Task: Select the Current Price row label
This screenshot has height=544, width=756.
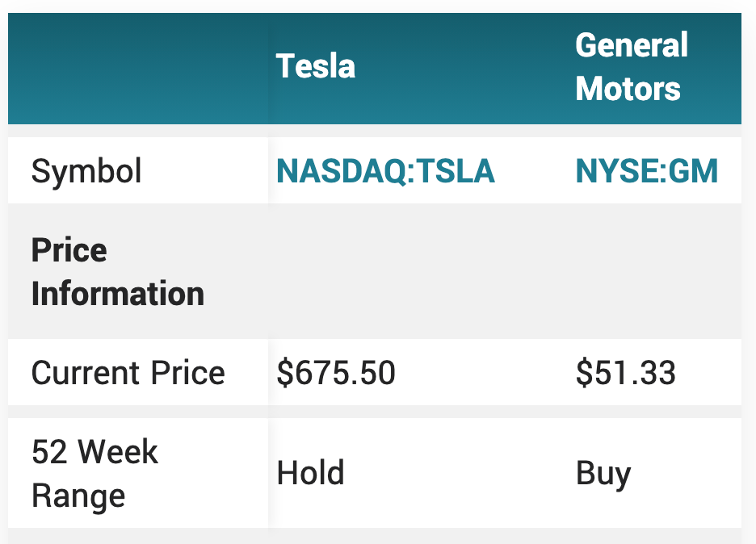Action: pyautogui.click(x=128, y=374)
